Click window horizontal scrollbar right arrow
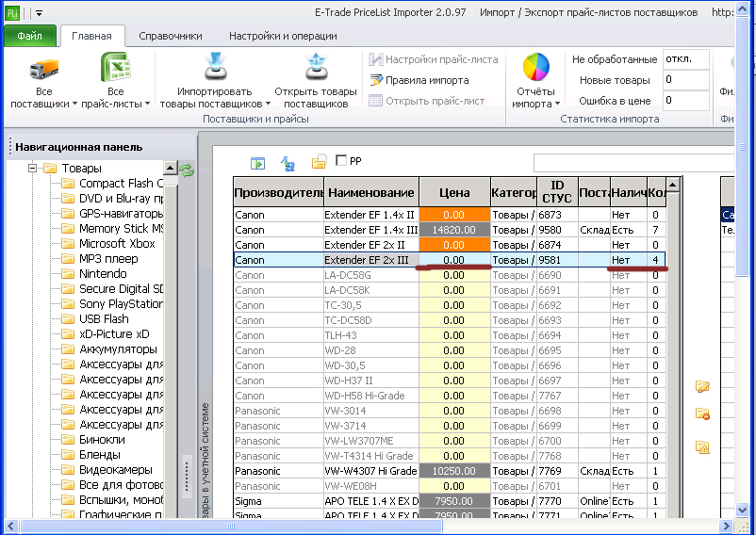 [x=726, y=527]
